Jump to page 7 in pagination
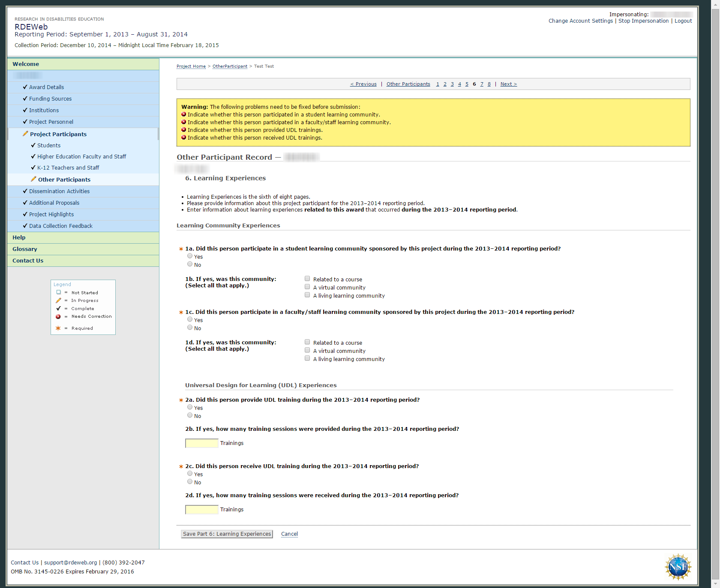The height and width of the screenshot is (588, 720). 482,84
